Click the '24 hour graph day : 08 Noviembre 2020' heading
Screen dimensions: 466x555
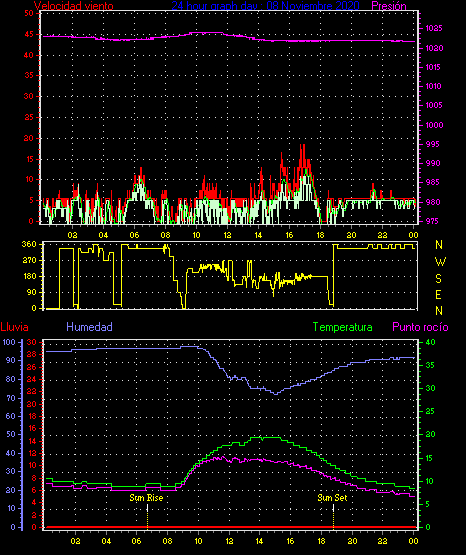point(265,6)
